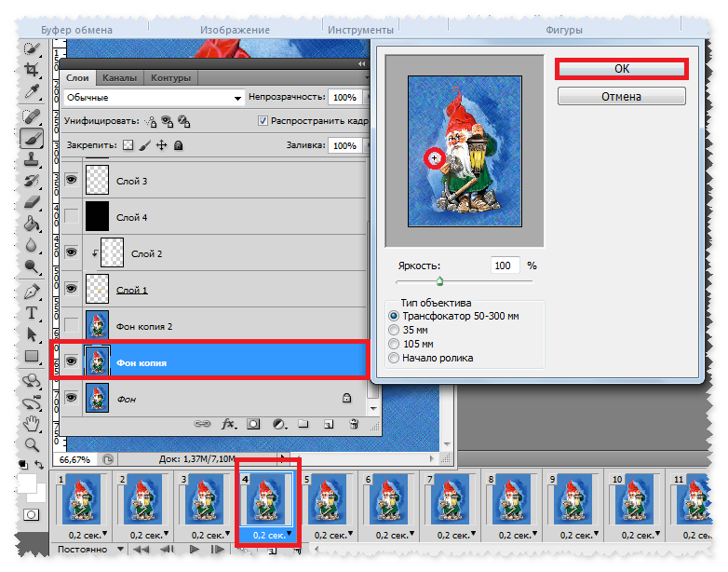The width and height of the screenshot is (728, 572).
Task: Add a layer mask
Action: click(253, 424)
